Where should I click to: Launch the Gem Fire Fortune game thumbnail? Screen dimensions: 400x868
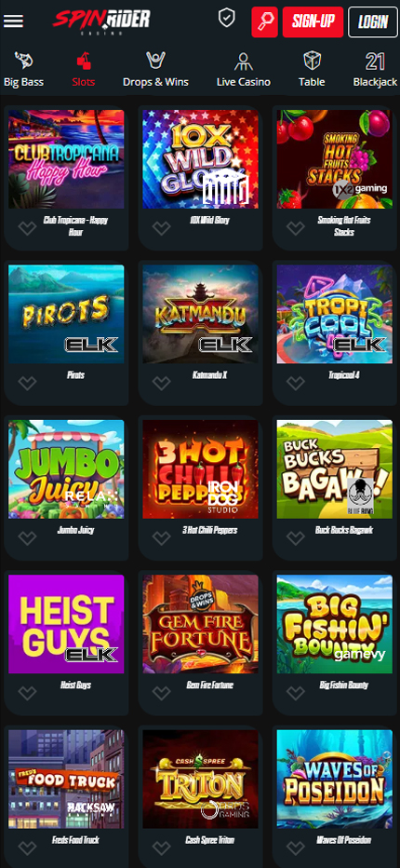pyautogui.click(x=200, y=624)
